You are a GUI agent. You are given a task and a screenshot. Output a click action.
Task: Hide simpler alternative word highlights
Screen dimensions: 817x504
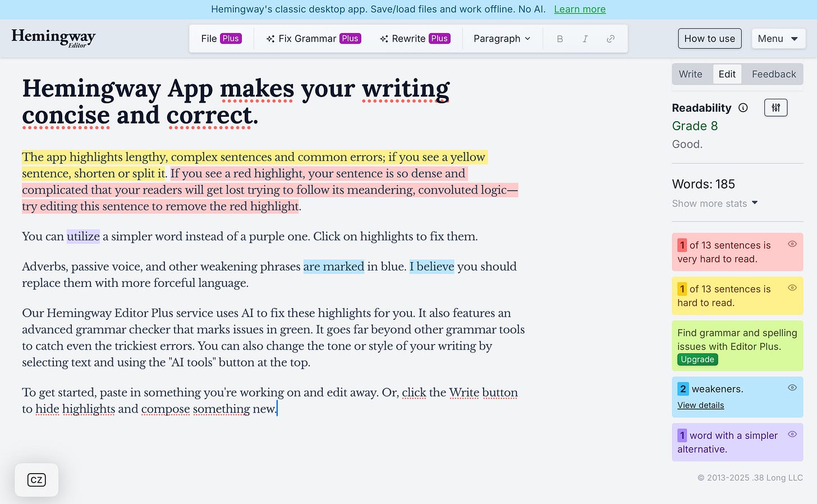[x=792, y=434]
